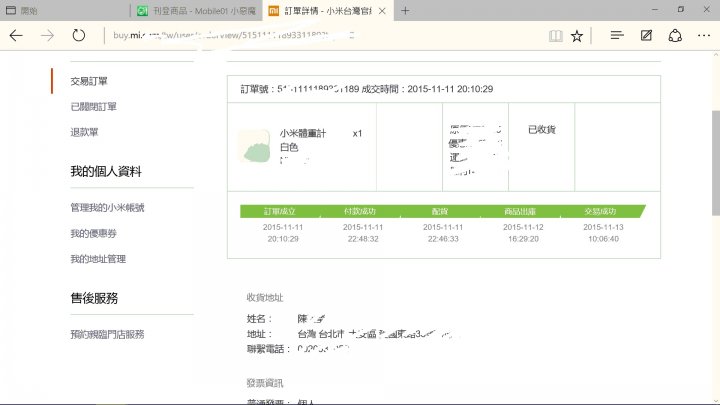
Task: Reload the page with the refresh icon
Action: pyautogui.click(x=79, y=35)
